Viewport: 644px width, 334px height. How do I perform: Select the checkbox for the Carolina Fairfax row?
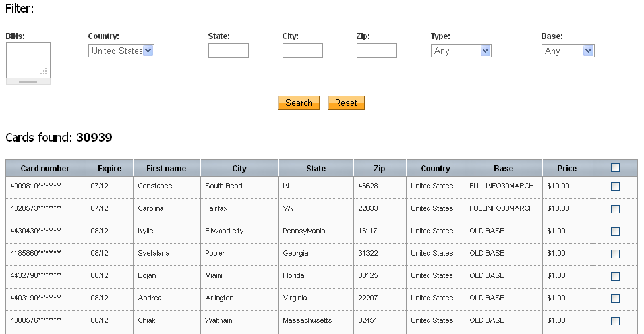[615, 209]
